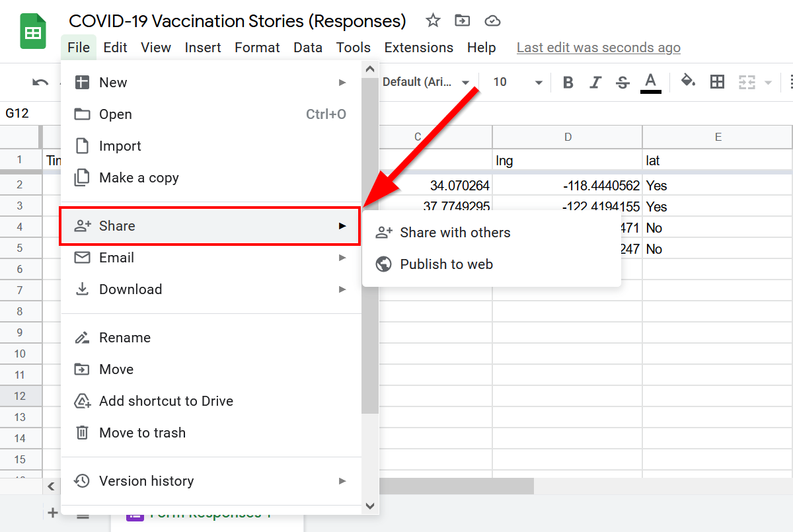Click the Google Sheets home icon

point(32,32)
